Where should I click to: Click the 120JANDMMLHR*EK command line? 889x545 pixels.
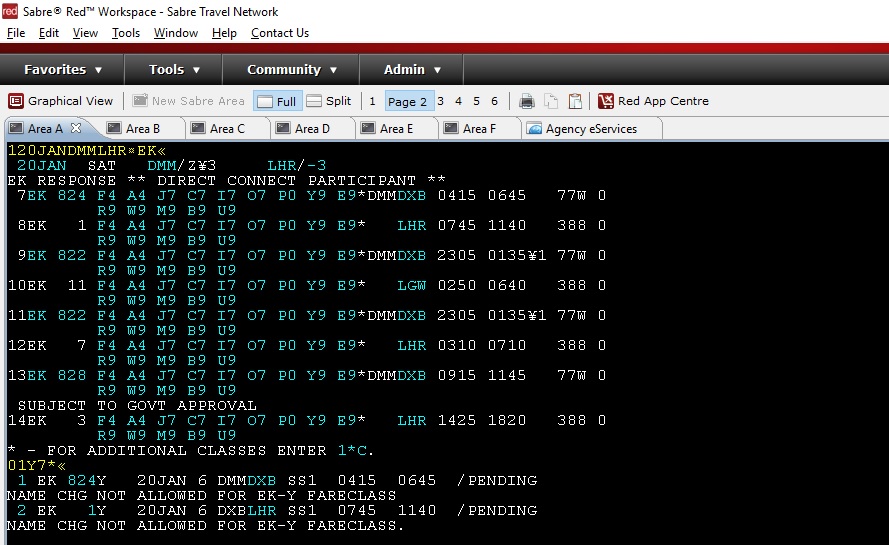pos(87,151)
